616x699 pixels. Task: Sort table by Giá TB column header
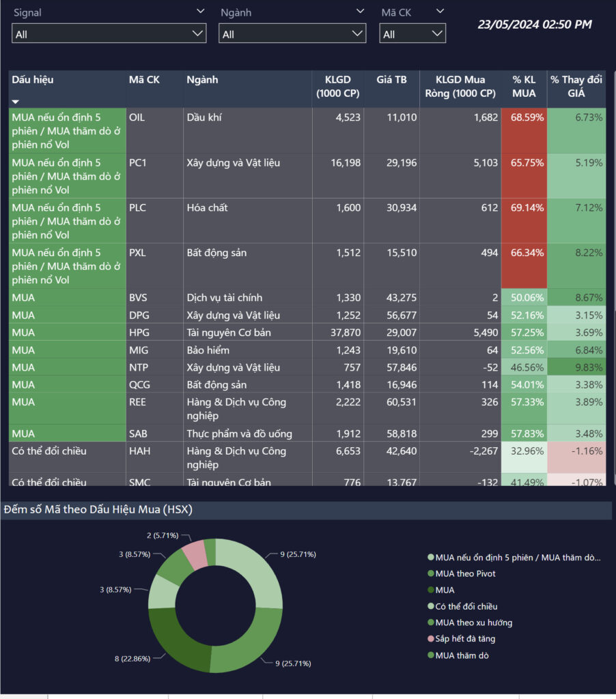[x=391, y=80]
